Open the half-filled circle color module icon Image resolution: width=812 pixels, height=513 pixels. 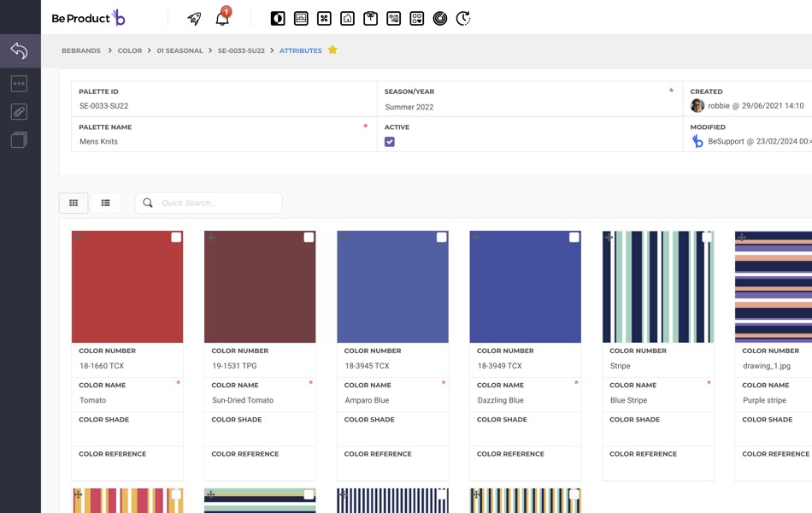click(x=278, y=19)
